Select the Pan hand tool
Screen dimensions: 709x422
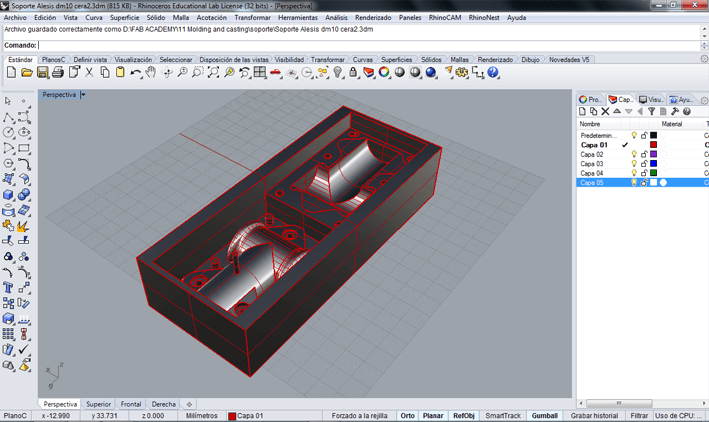pyautogui.click(x=151, y=72)
